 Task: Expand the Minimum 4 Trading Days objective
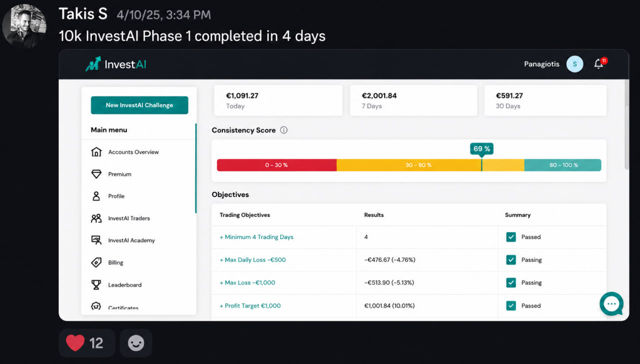click(x=256, y=237)
